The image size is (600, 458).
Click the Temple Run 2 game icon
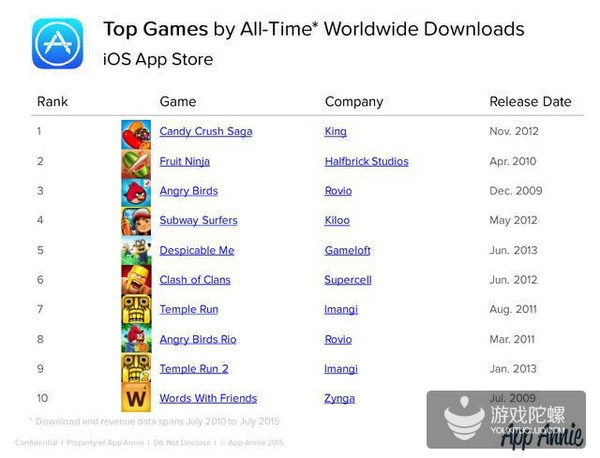click(x=136, y=369)
